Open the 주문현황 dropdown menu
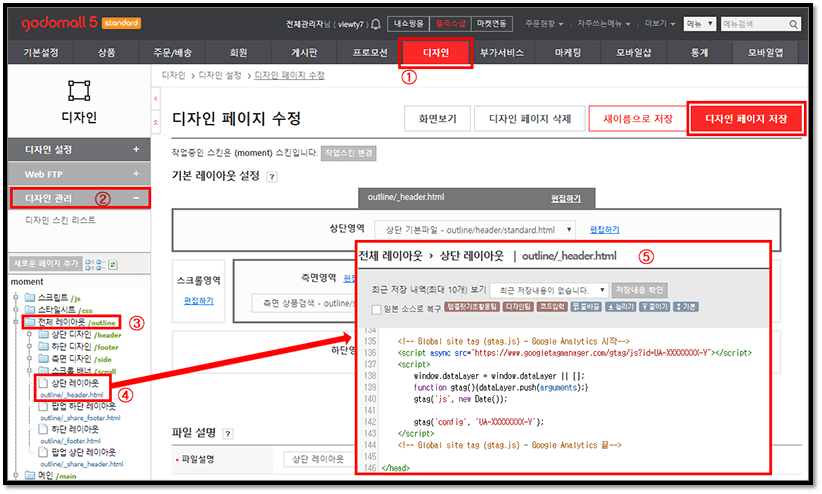Screen dimensions: 822x494 [544, 24]
